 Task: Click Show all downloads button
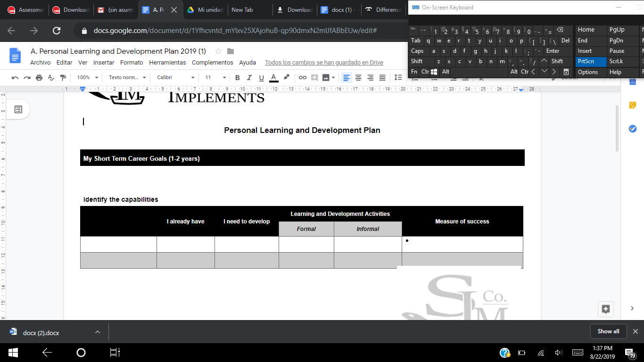pos(608,331)
